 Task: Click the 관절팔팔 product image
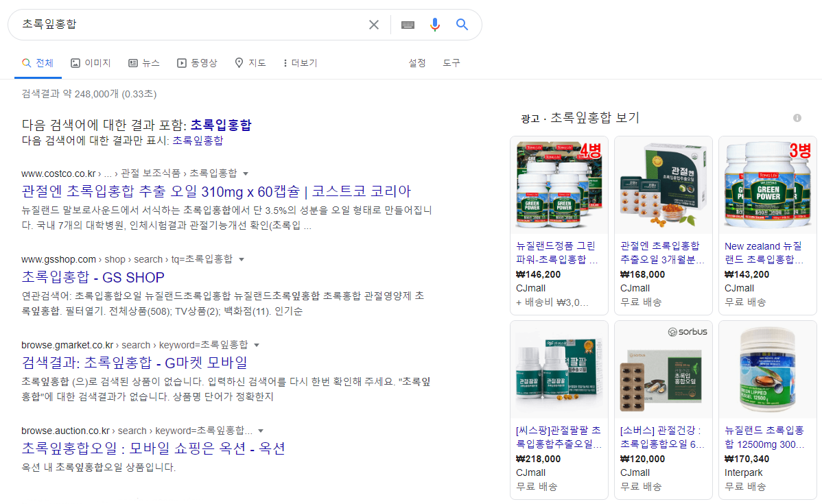[x=559, y=370]
